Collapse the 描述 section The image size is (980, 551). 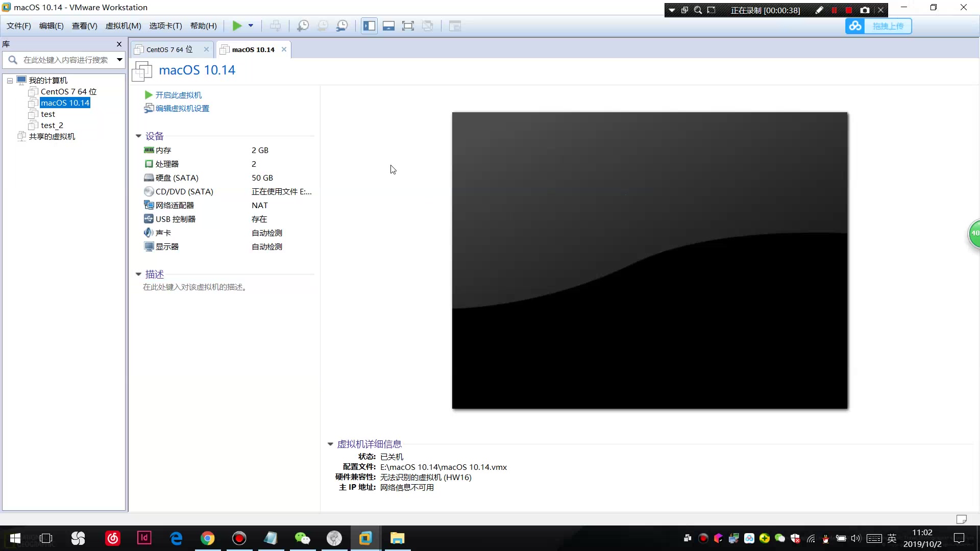(x=138, y=274)
